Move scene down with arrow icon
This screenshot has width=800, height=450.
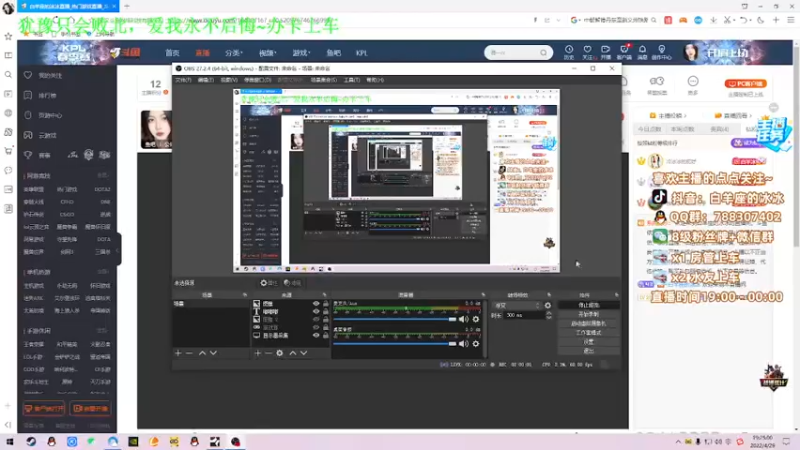(x=213, y=353)
